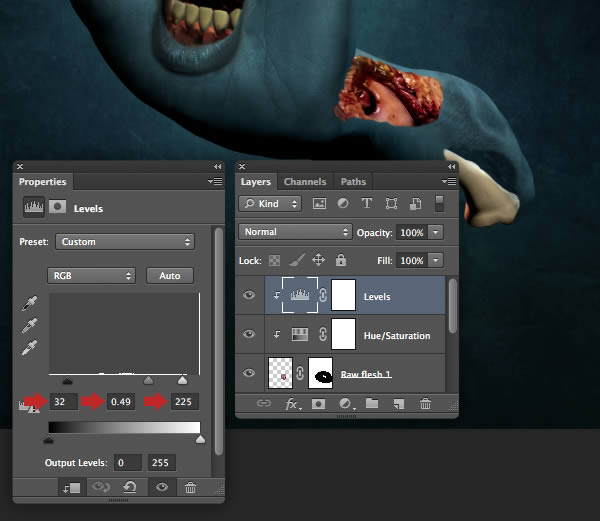Toggle lock image pixels brush icon

coord(297,260)
